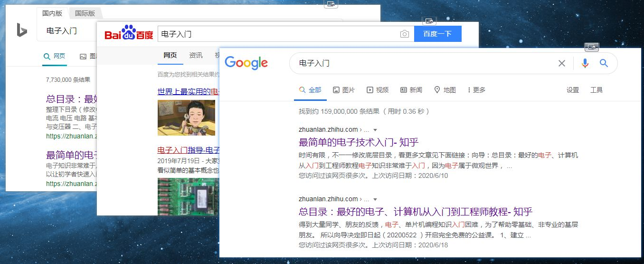The image size is (644, 264).
Task: Click the Baidu camera image-search icon
Action: coord(404,34)
